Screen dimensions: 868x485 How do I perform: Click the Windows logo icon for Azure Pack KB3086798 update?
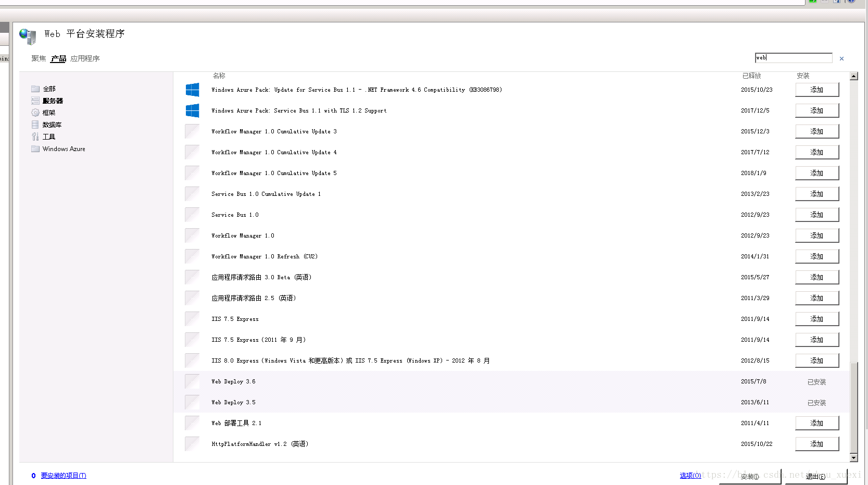coord(192,90)
